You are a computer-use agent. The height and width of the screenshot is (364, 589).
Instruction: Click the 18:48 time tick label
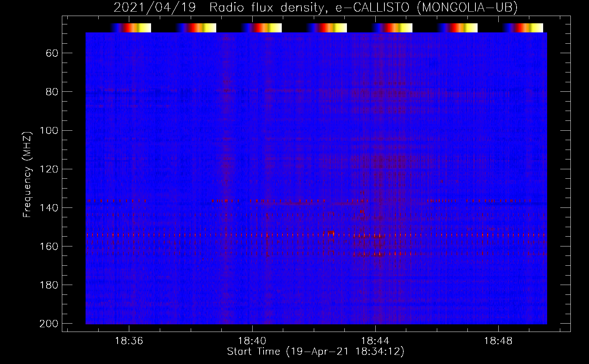(x=498, y=341)
